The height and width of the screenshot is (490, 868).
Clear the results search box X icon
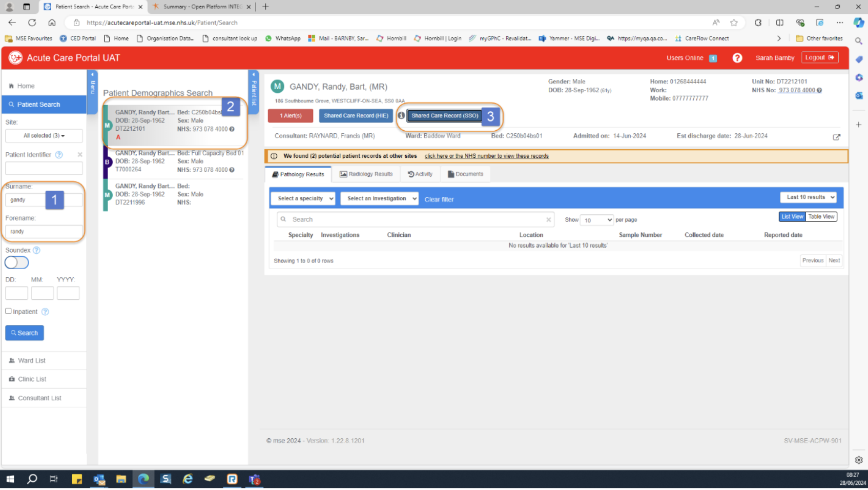[548, 220]
